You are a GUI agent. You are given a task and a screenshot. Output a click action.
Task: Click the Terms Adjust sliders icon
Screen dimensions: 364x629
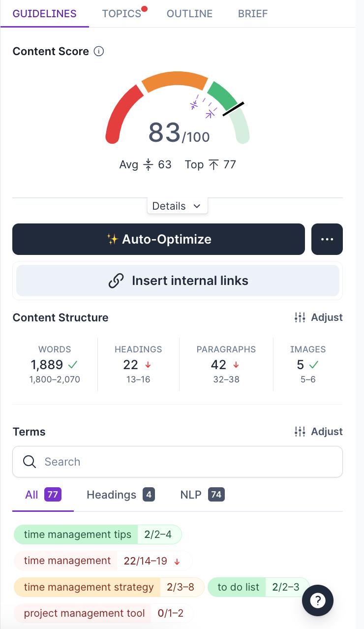click(300, 432)
